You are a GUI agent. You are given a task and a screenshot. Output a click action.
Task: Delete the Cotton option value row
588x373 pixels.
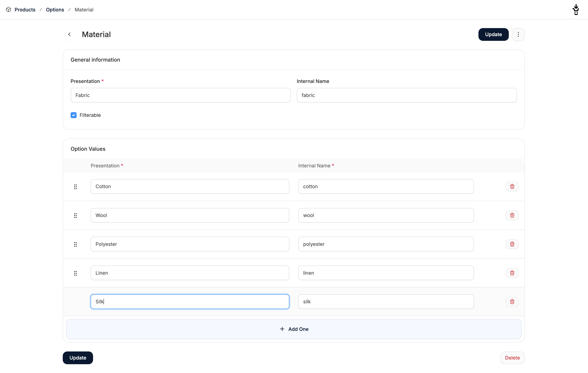(512, 186)
